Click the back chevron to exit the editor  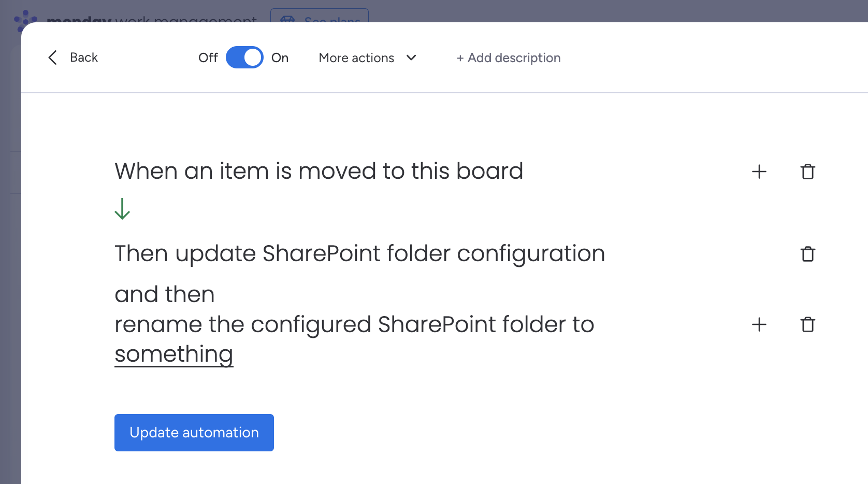click(52, 58)
